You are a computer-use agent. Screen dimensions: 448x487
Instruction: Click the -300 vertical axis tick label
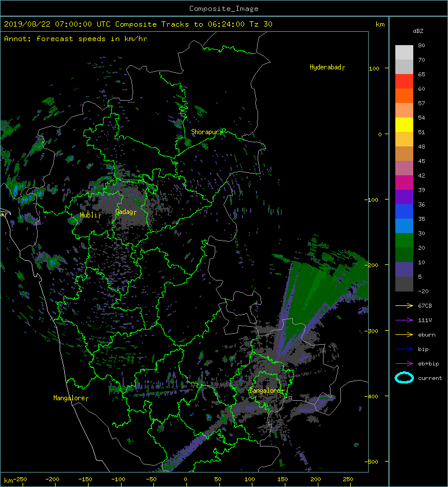372,331
